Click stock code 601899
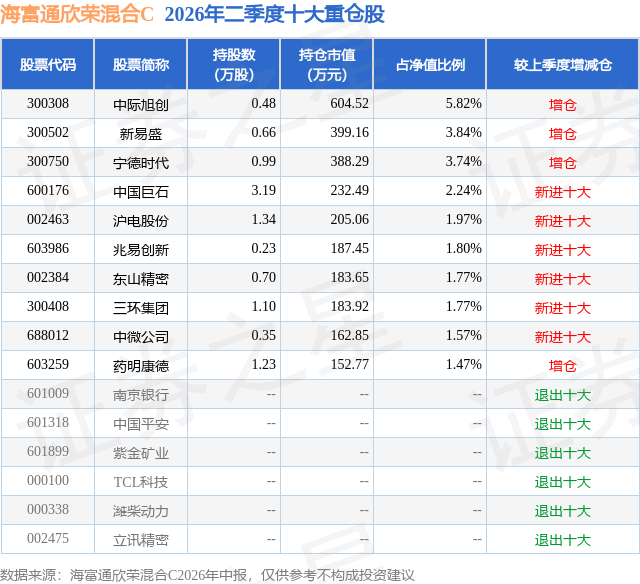This screenshot has width=640, height=584. click(48, 451)
